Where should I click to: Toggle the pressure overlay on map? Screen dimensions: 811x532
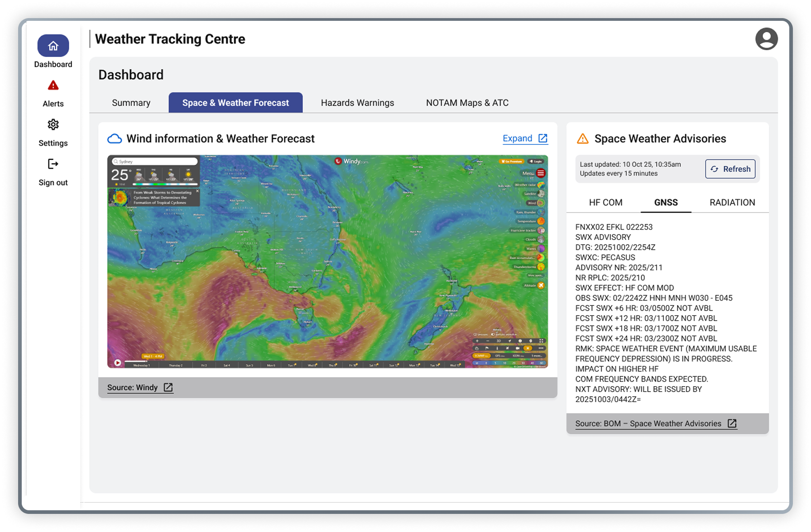click(x=480, y=335)
